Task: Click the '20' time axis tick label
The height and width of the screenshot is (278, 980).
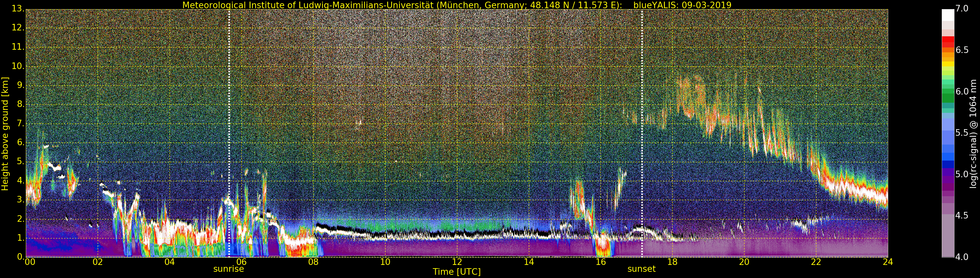Action: (x=744, y=262)
